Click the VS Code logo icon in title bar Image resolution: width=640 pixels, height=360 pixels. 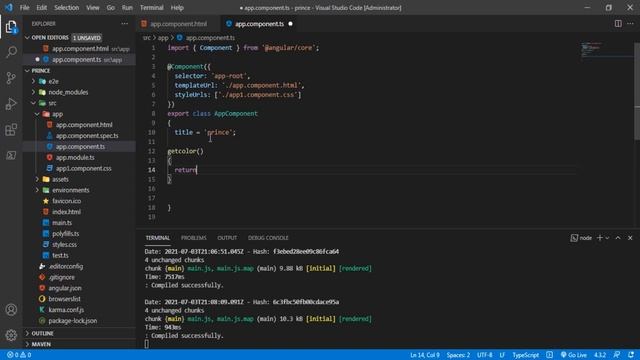point(9,7)
